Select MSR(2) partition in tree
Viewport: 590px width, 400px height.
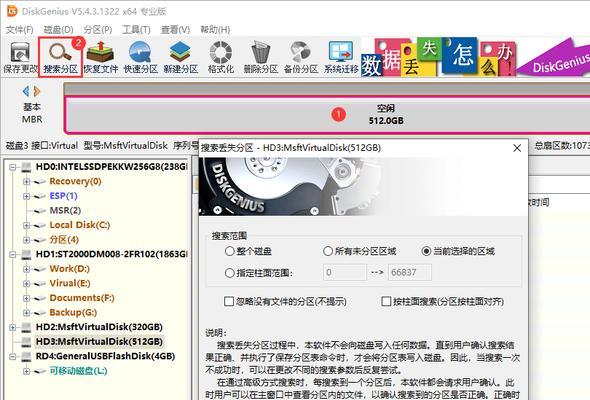pos(65,210)
